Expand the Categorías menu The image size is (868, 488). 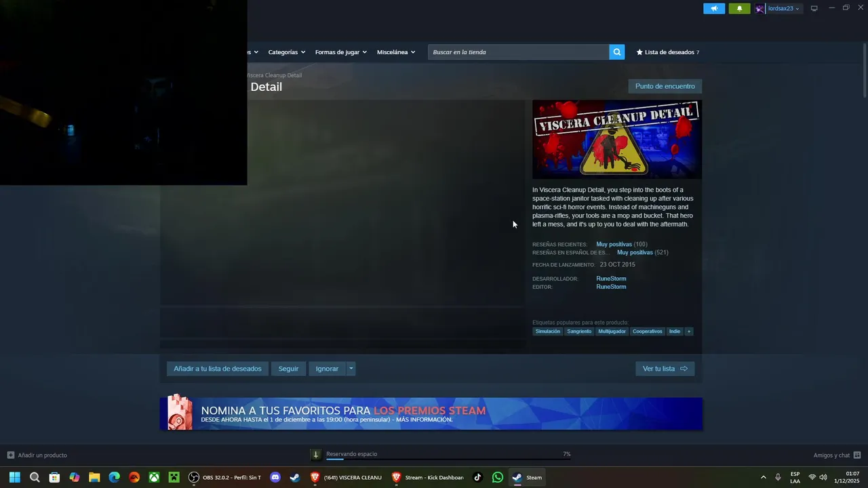coord(286,52)
